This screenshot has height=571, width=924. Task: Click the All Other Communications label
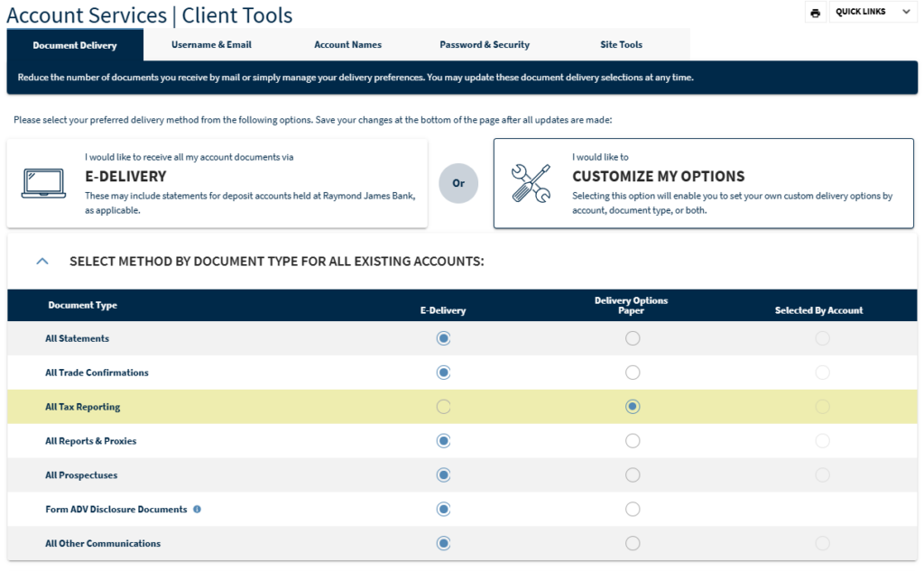(103, 543)
